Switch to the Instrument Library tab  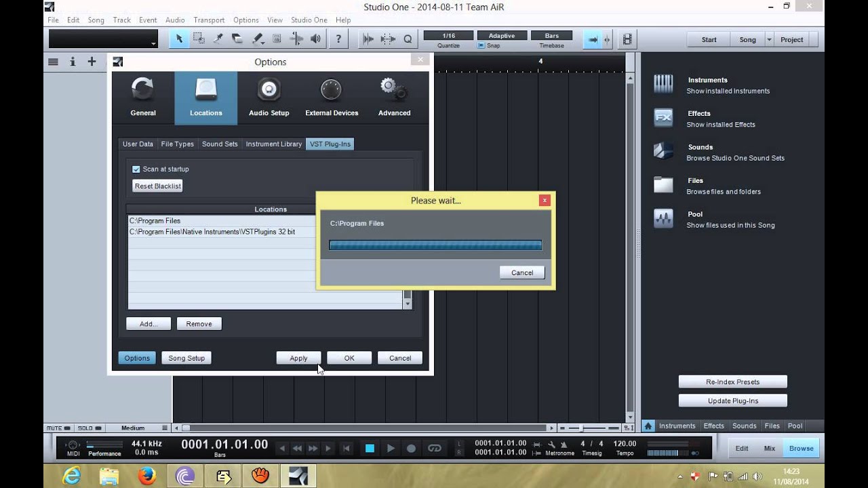coord(274,144)
